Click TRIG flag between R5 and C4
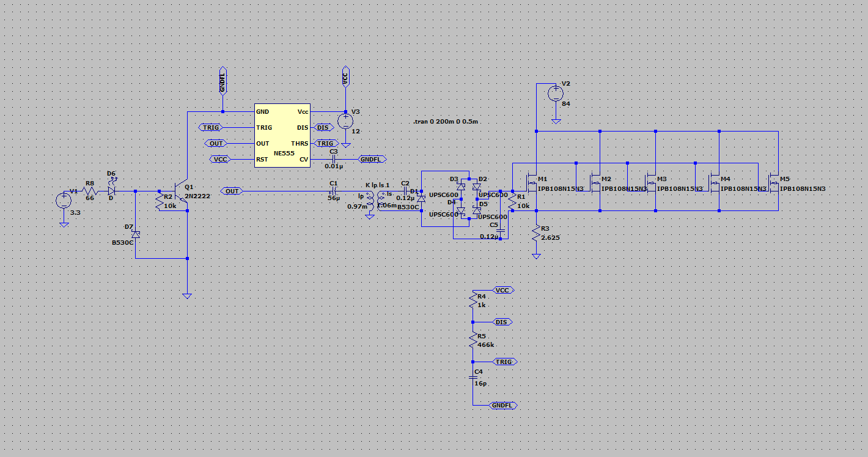 [x=504, y=362]
